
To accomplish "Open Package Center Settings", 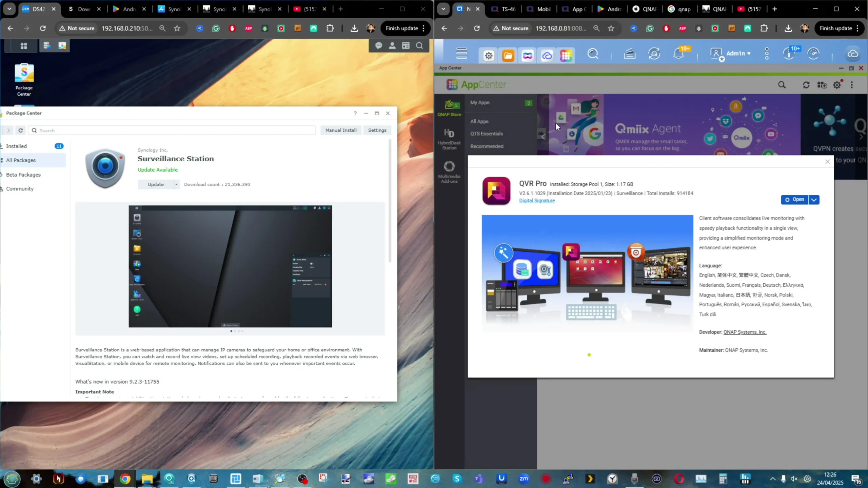I will pyautogui.click(x=377, y=130).
